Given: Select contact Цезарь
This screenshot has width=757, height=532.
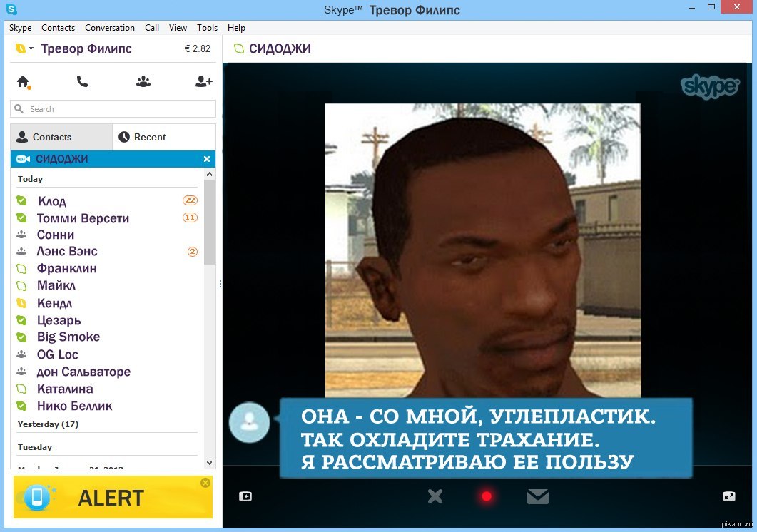Looking at the screenshot, I should click(x=59, y=320).
